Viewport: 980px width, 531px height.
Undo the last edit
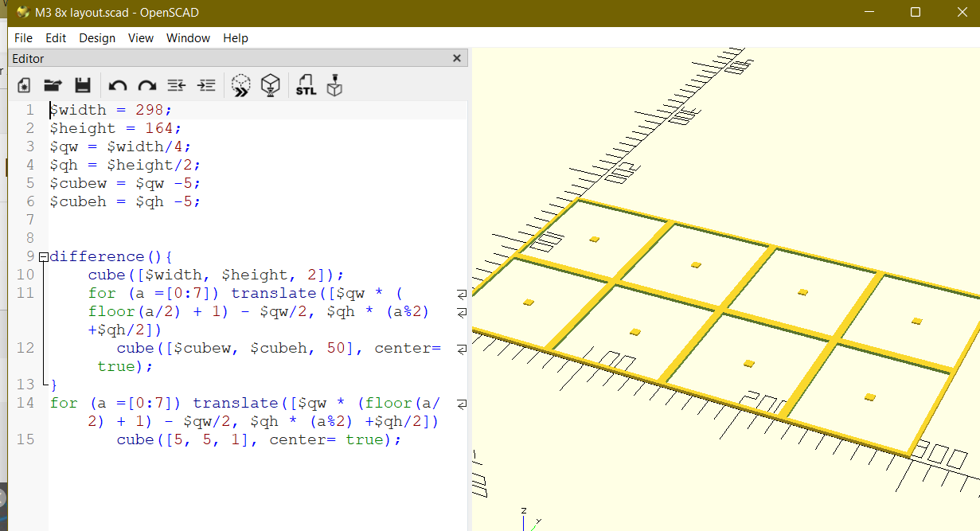point(118,85)
